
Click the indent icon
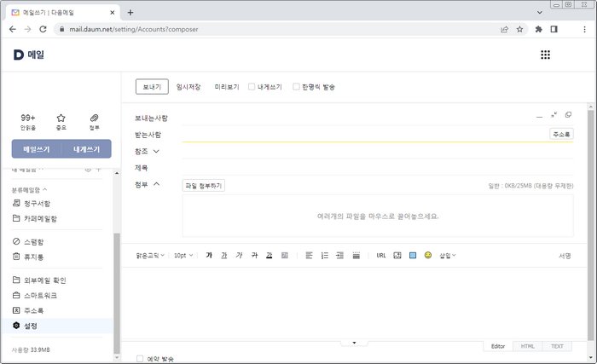[340, 256]
